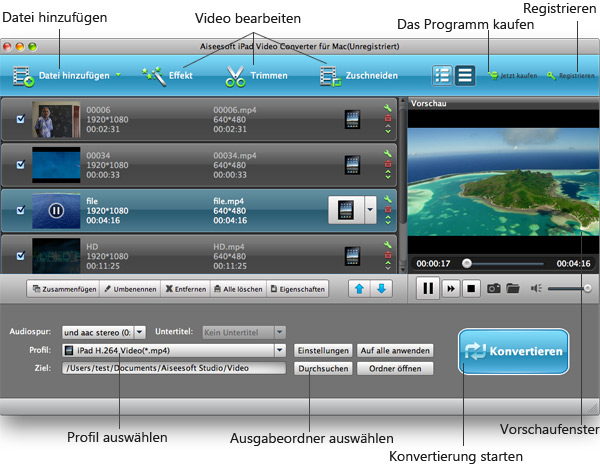Viewport: 600px width, 468px height.
Task: Click Umbenennen rename button
Action: click(130, 289)
